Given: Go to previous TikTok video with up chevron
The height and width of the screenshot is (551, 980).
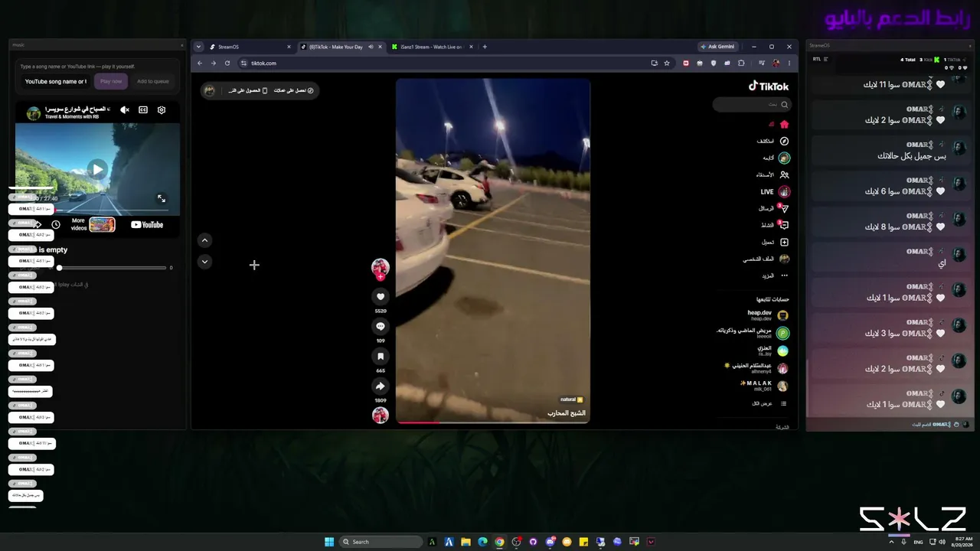Looking at the screenshot, I should pyautogui.click(x=204, y=240).
